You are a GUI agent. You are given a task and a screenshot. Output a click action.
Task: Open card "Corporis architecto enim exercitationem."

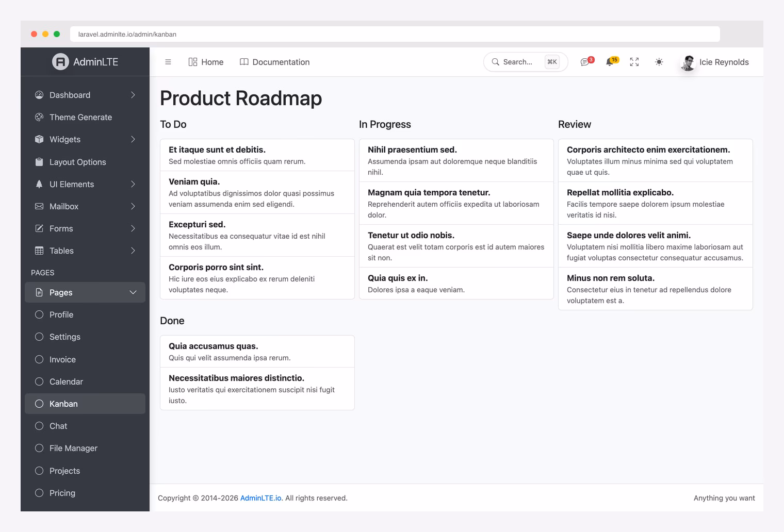coord(656,160)
